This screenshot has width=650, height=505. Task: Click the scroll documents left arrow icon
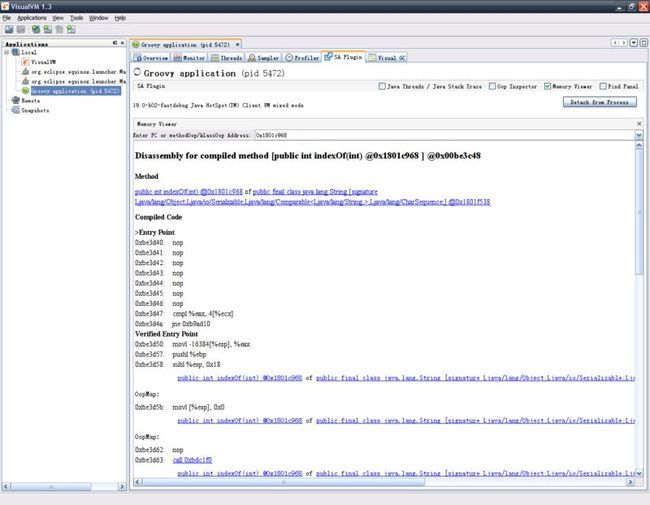(615, 43)
